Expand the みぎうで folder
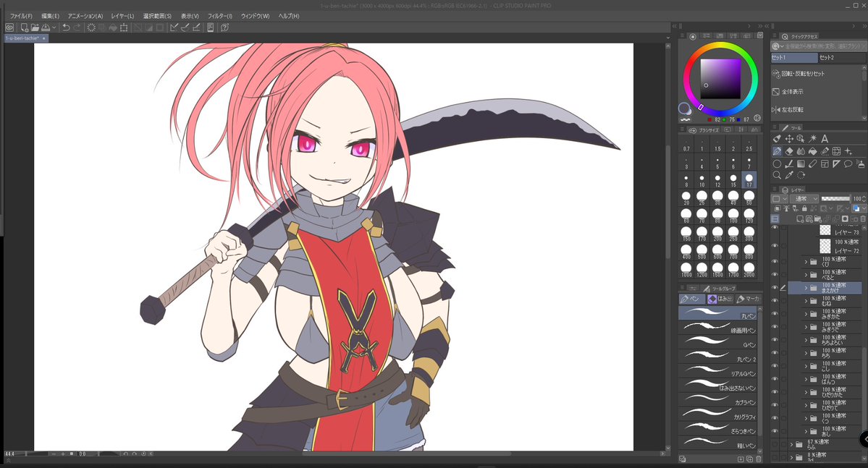The image size is (868, 468). pos(806,327)
